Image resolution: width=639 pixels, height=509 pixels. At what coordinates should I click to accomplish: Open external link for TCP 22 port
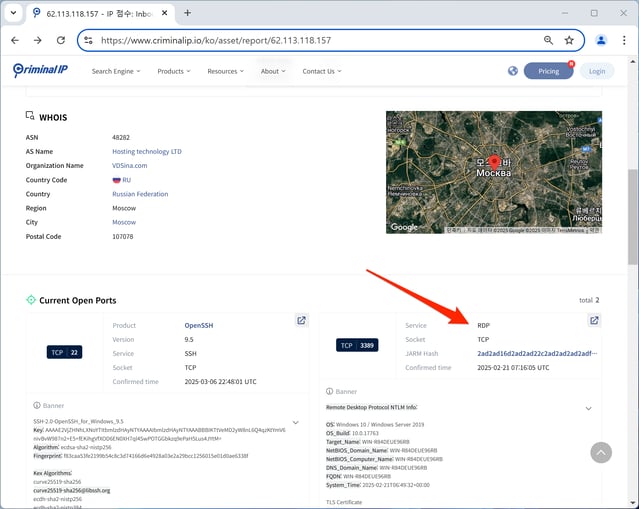[x=301, y=320]
